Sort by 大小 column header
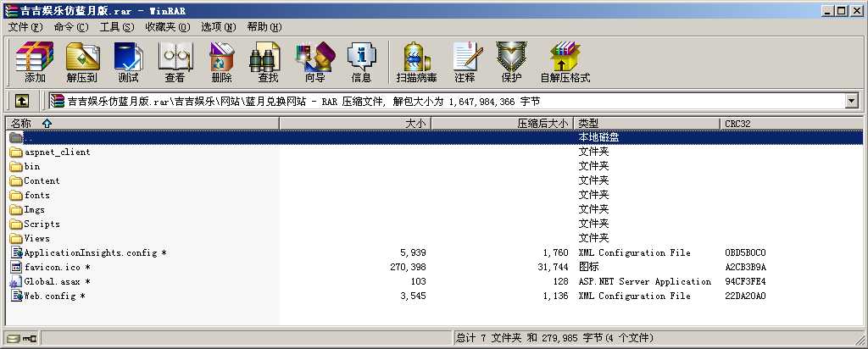 [355, 124]
